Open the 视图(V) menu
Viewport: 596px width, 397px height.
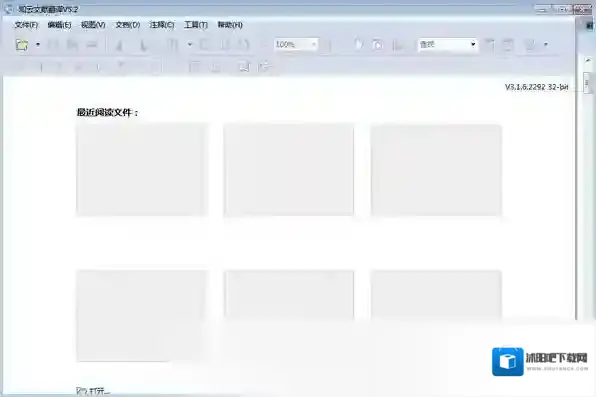coord(93,25)
